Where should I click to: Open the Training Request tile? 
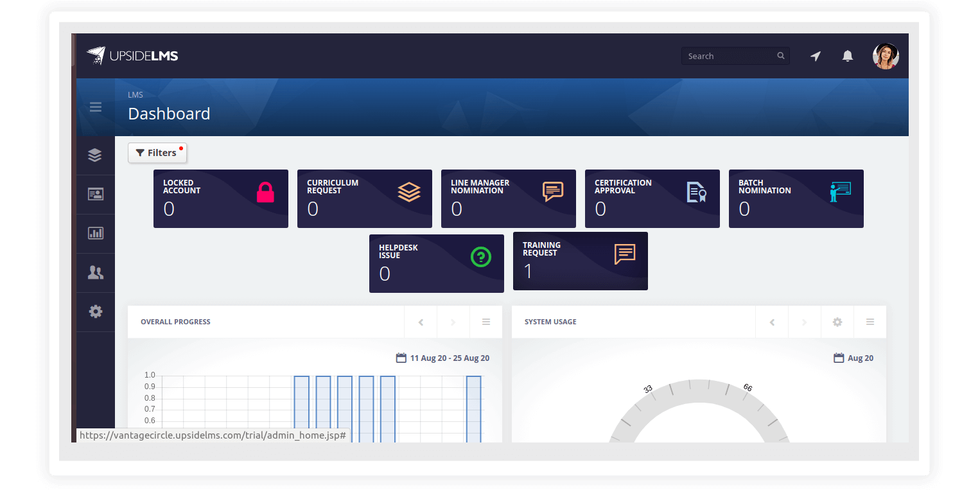[580, 261]
